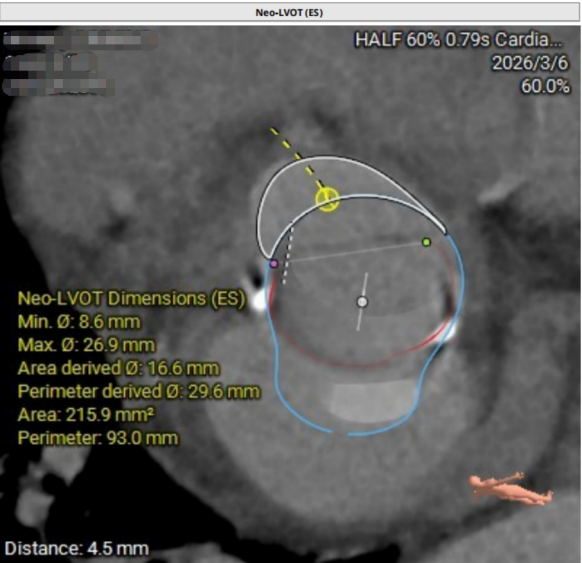Click the white dotted distance line
This screenshot has width=582, height=563.
[288, 255]
